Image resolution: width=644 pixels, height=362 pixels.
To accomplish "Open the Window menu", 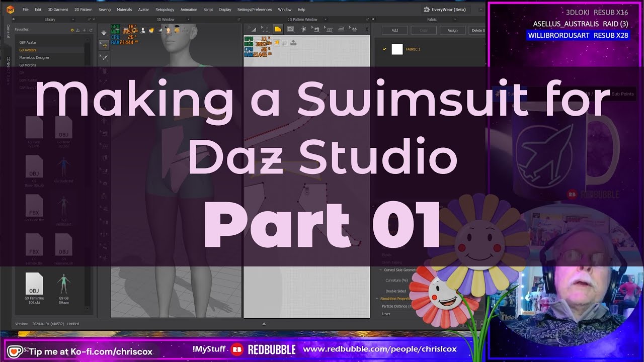I will pos(285,10).
